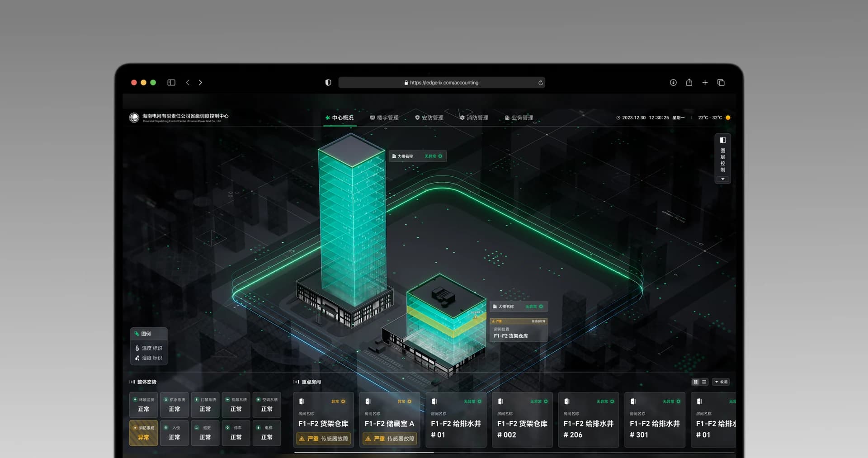Image resolution: width=868 pixels, height=458 pixels.
Task: Open the 视频系统 status tile
Action: (236, 405)
